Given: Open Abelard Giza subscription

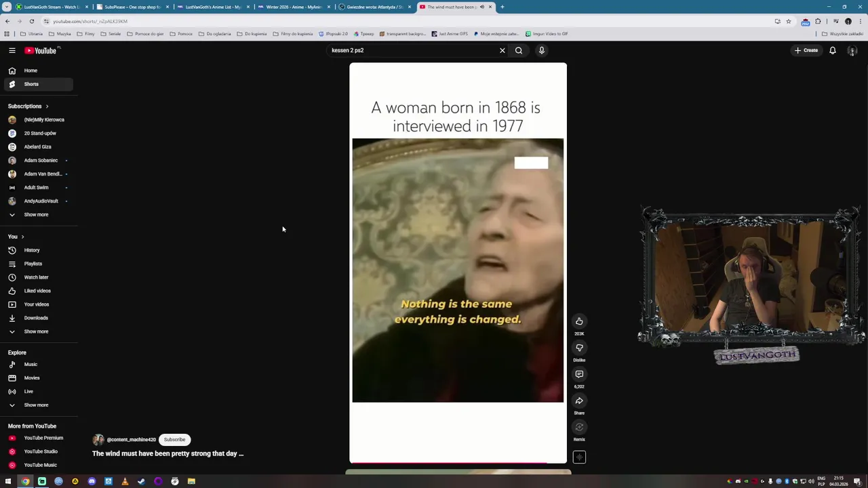Looking at the screenshot, I should click(x=37, y=147).
